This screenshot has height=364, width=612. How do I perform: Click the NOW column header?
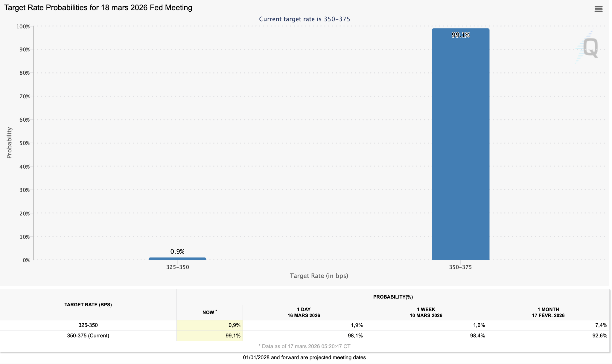[x=209, y=312]
